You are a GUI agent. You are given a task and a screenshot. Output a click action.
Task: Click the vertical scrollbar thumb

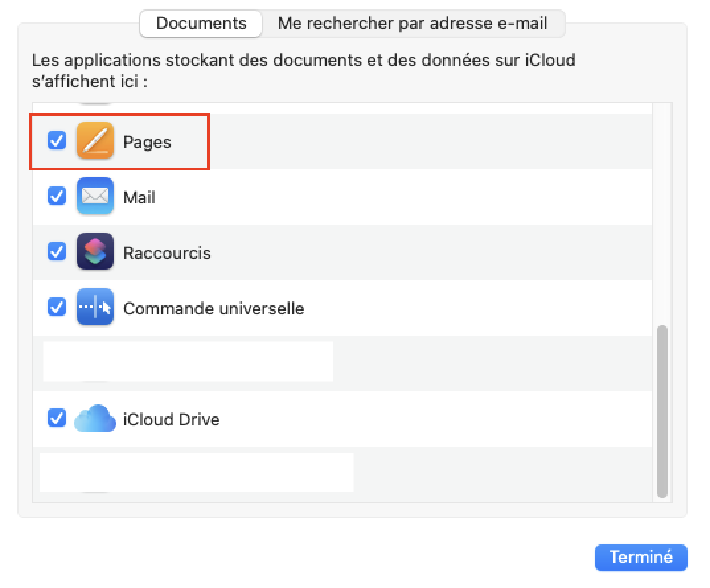(662, 411)
